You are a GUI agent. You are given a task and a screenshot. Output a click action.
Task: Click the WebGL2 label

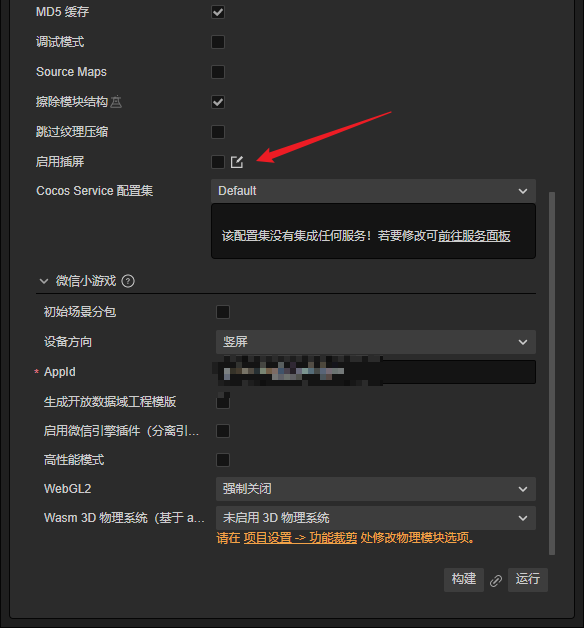tap(67, 489)
